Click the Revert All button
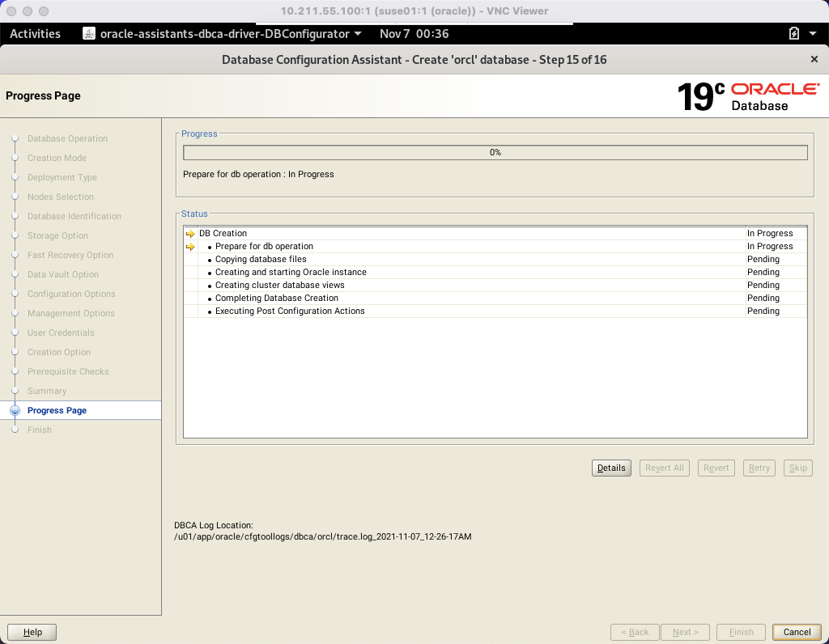 click(x=664, y=468)
